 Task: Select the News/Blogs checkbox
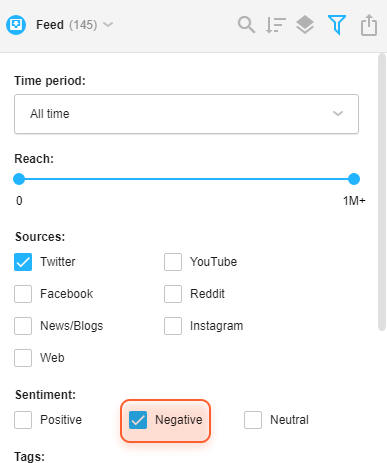23,326
